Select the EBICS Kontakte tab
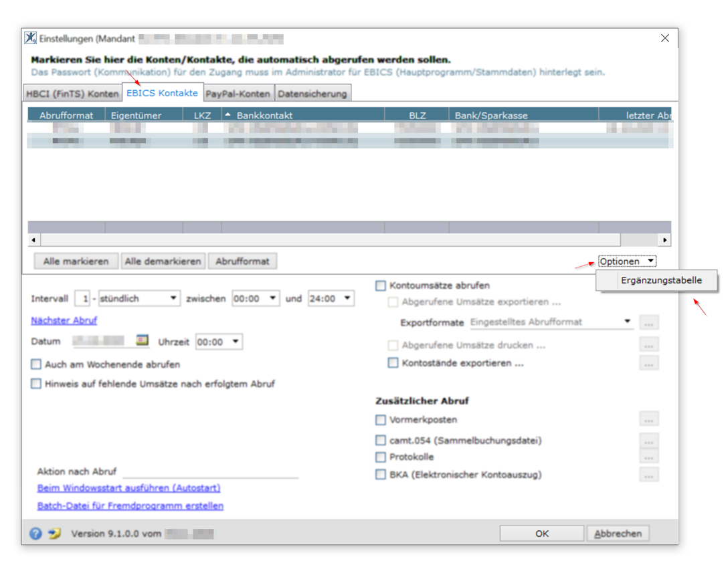The image size is (728, 575). (x=162, y=93)
